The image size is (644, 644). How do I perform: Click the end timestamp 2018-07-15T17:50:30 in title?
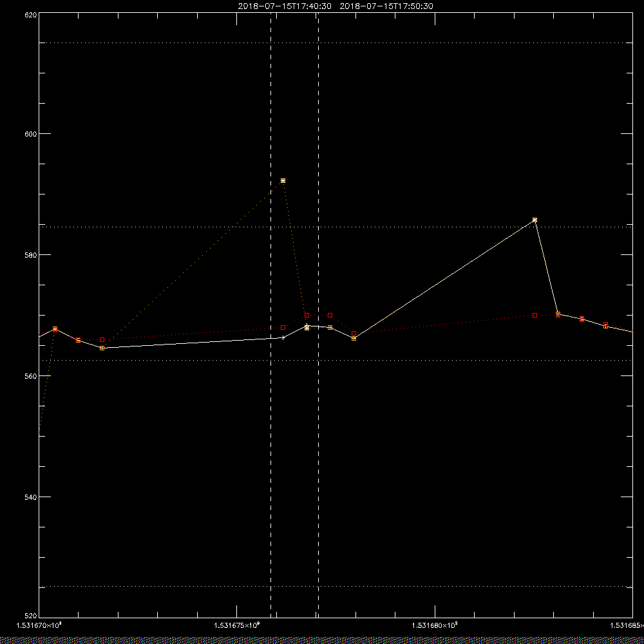tap(386, 6)
